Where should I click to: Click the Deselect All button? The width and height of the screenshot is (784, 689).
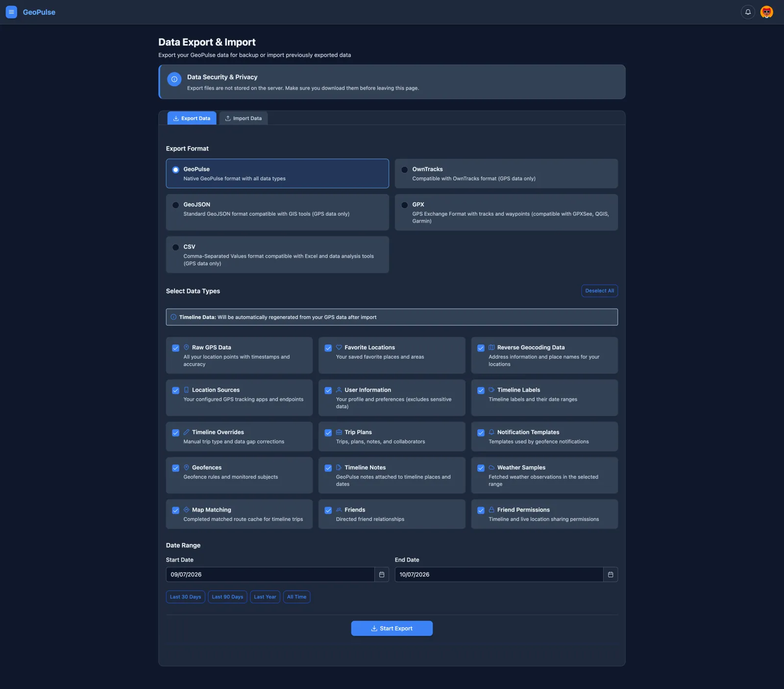599,291
